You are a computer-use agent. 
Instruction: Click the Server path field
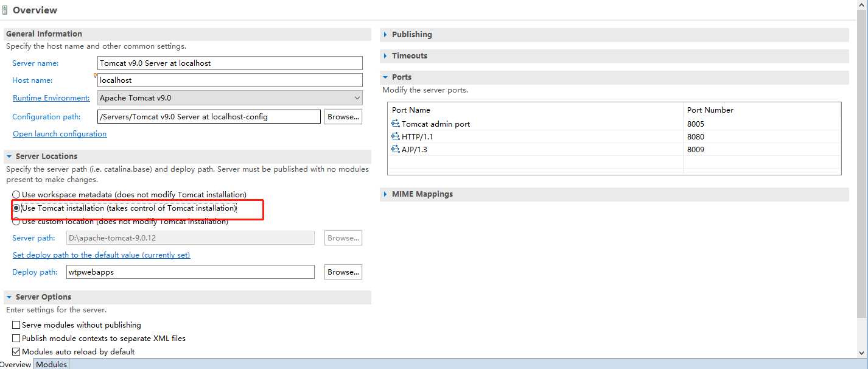191,238
